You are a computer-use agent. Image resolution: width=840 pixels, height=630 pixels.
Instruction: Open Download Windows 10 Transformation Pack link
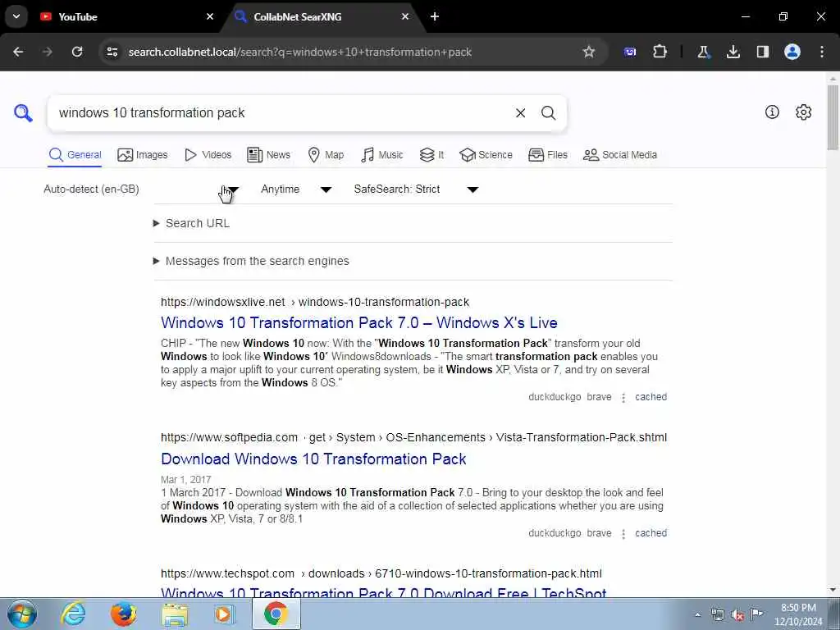point(313,459)
